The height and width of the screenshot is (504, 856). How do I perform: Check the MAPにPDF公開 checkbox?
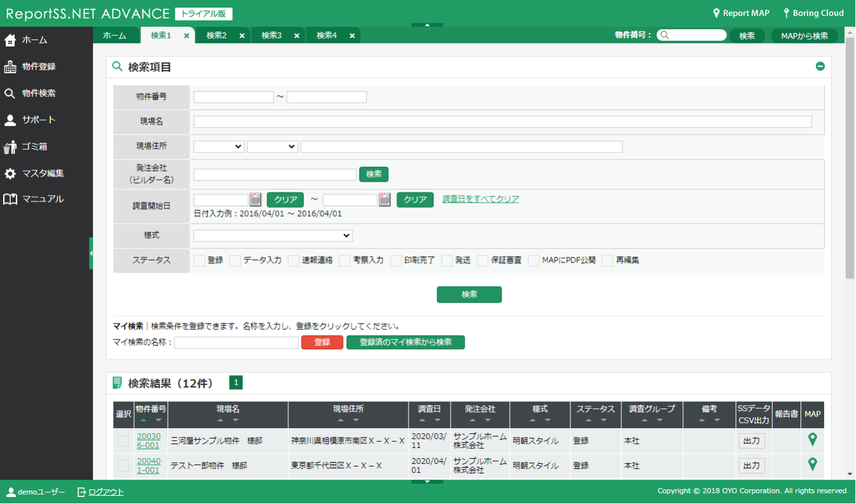click(533, 261)
